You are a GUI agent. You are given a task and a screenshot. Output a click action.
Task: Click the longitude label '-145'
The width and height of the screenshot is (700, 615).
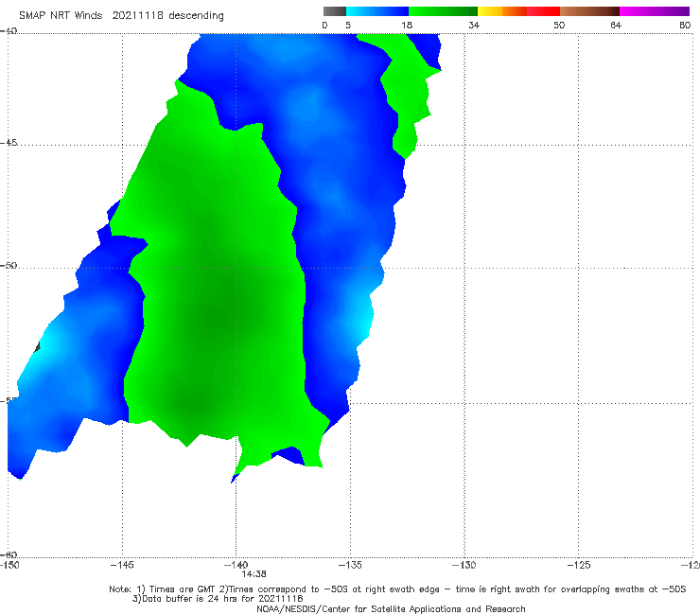tap(122, 565)
